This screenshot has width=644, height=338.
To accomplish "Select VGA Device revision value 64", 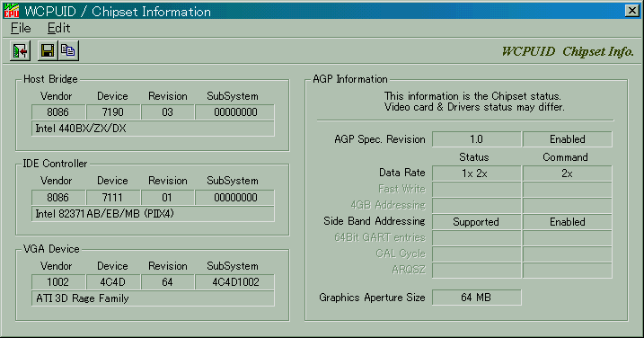I will pos(168,282).
